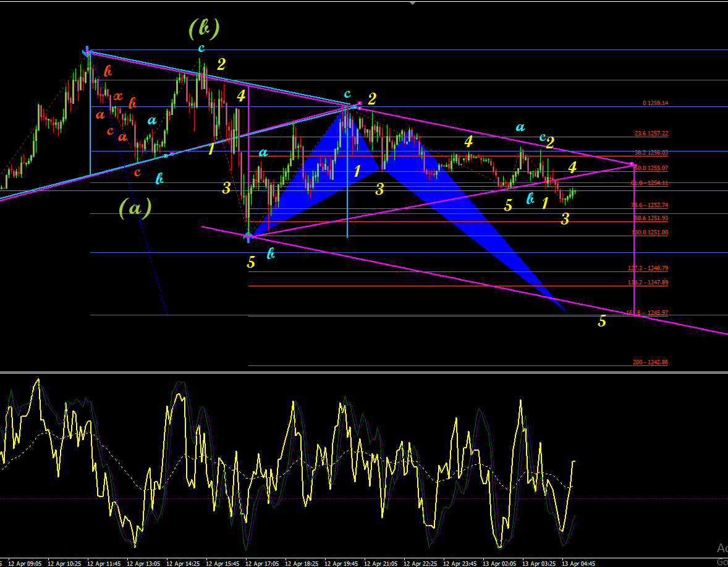Screen dimensions: 728x567
Task: Click time axis label "13 Apr 03:25"
Action: (x=539, y=563)
